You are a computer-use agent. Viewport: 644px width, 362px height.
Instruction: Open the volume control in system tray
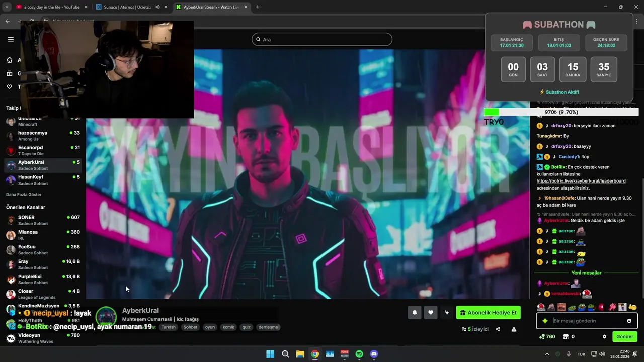(602, 354)
